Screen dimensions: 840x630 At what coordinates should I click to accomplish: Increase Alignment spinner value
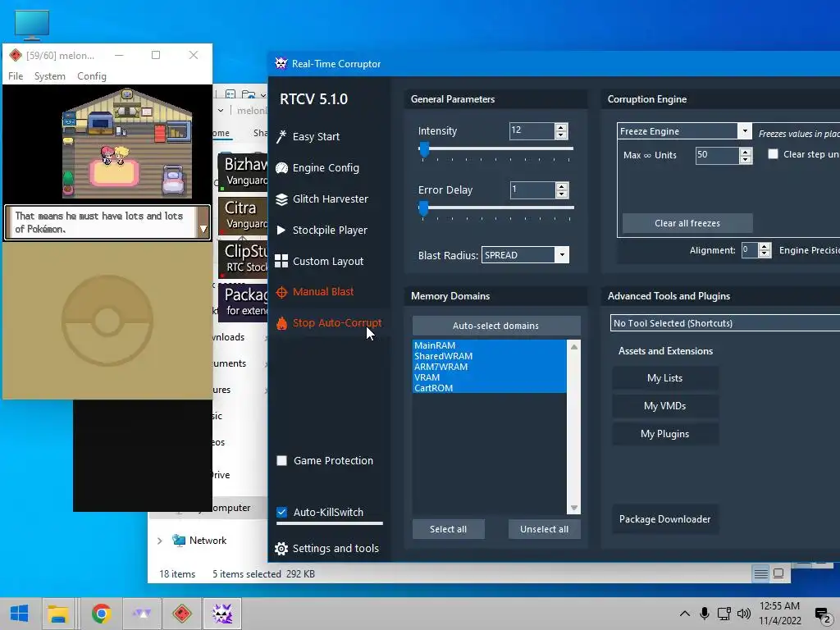[x=765, y=246]
